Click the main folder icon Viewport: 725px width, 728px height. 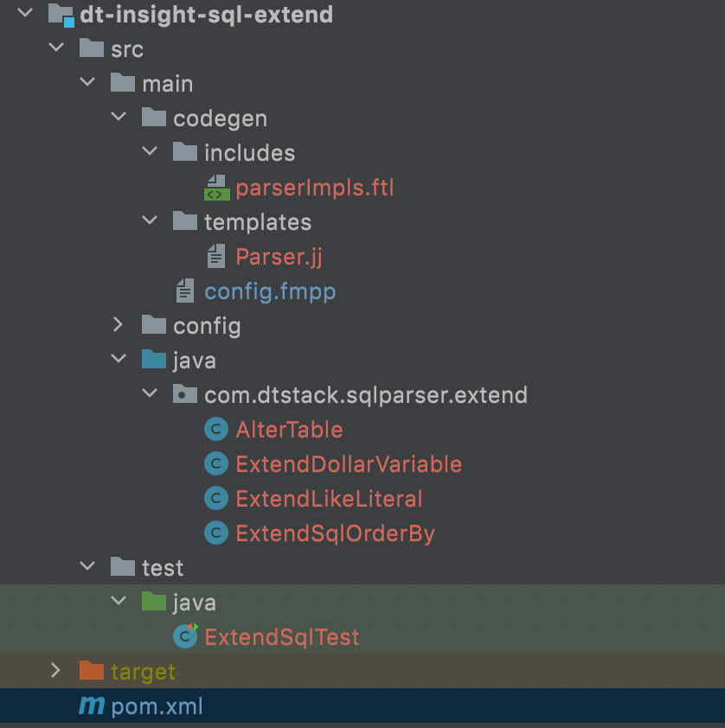(x=123, y=83)
